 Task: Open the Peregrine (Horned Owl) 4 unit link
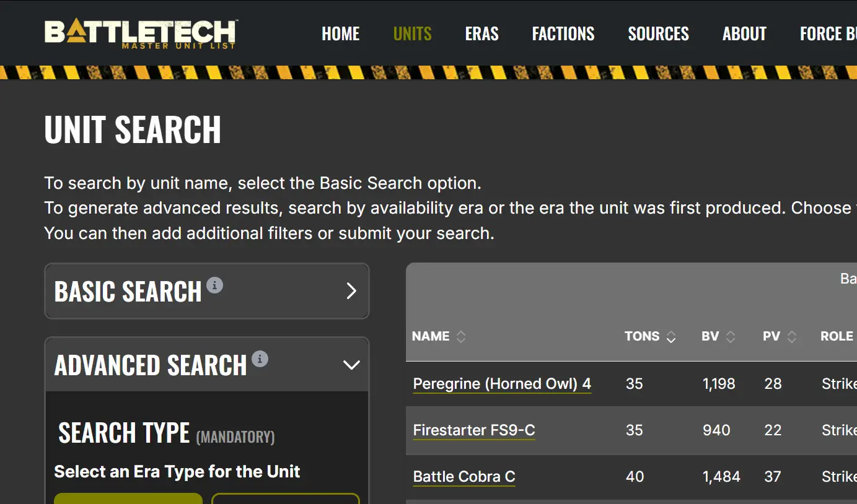(502, 384)
